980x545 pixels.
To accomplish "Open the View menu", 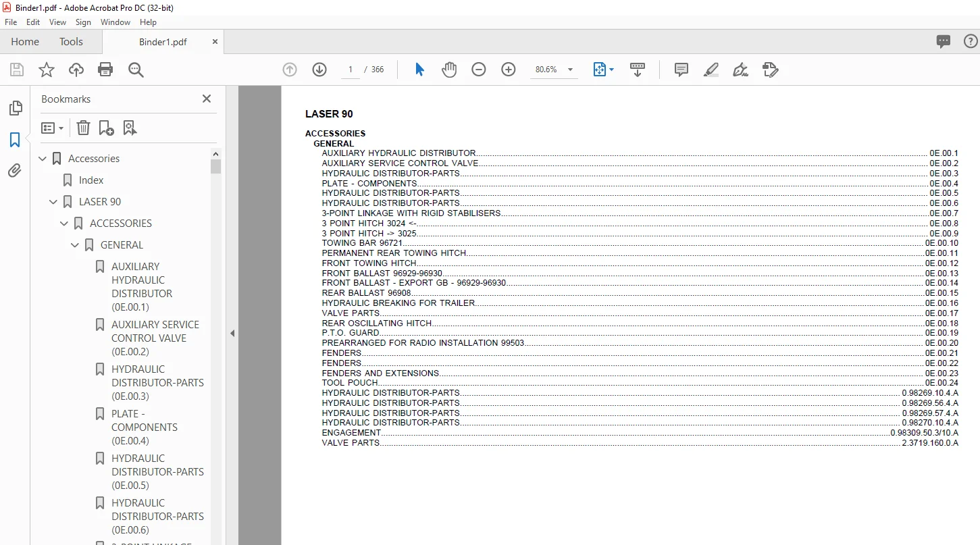I will coord(58,22).
